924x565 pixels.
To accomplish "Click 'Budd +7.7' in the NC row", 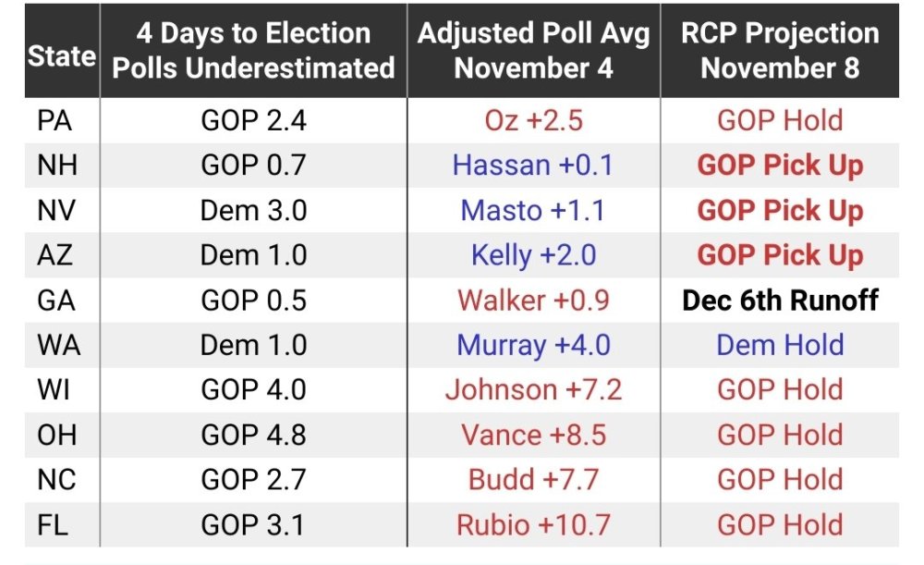I will 533,480.
